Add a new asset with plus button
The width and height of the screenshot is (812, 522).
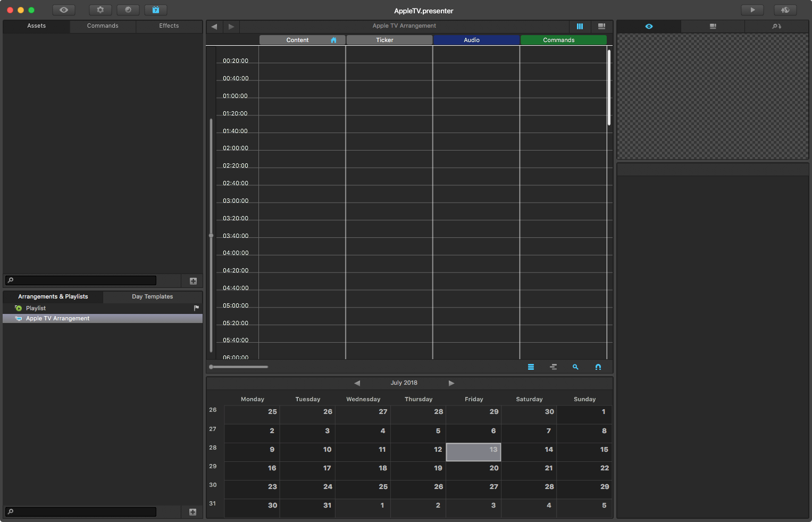point(193,281)
